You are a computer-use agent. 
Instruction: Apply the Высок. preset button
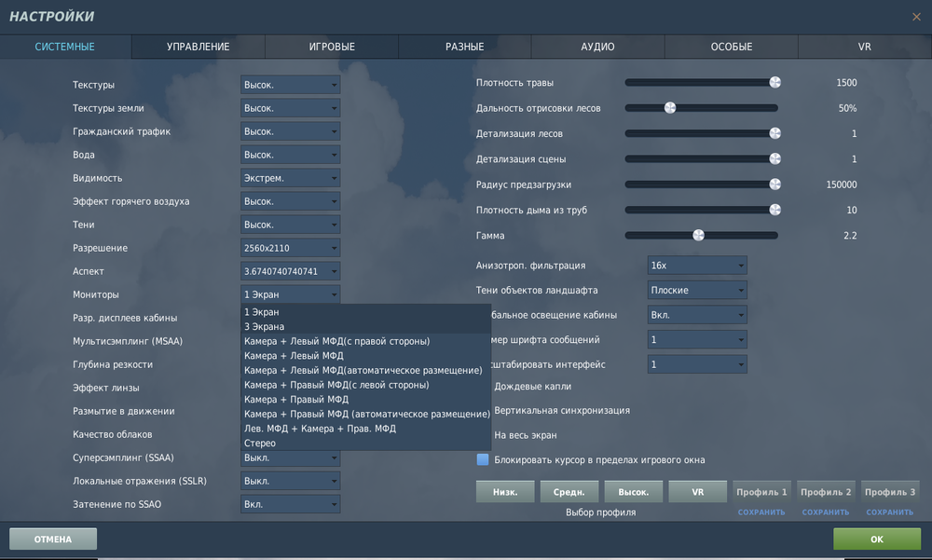634,492
